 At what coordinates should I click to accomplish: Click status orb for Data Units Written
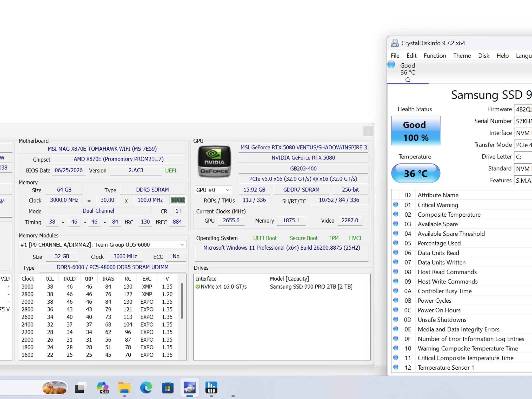(x=396, y=262)
